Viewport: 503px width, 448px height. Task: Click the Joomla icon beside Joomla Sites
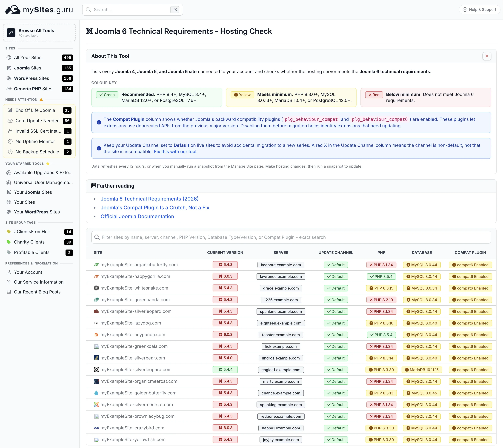click(9, 68)
